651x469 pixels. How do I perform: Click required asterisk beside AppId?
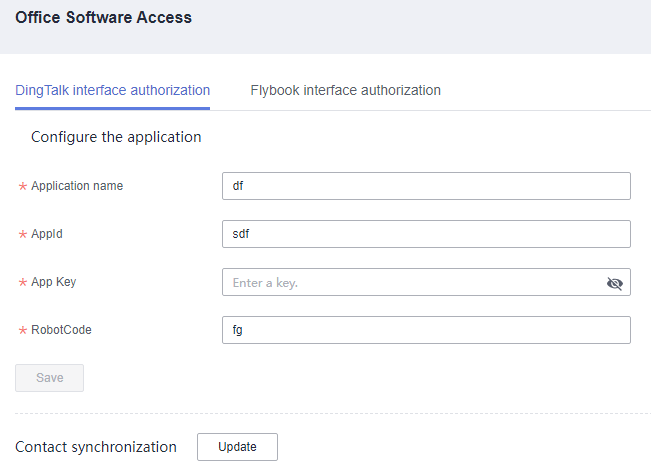pos(23,234)
